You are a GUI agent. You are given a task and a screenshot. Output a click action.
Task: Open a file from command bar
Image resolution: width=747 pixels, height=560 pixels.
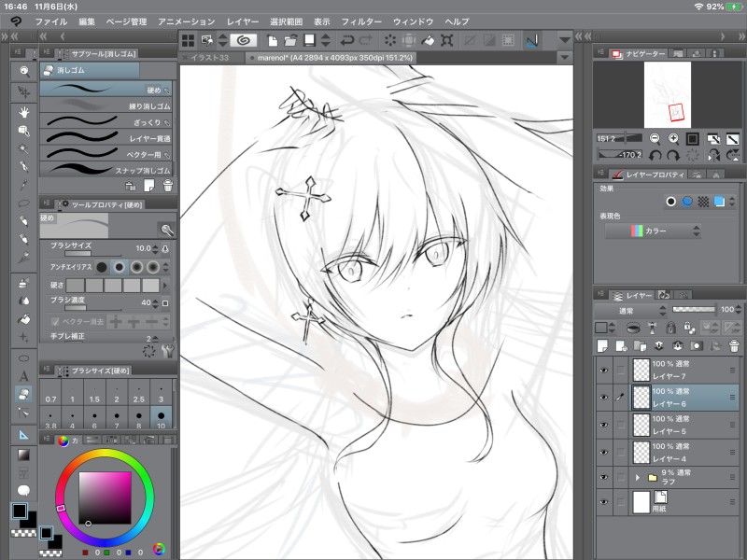click(290, 40)
